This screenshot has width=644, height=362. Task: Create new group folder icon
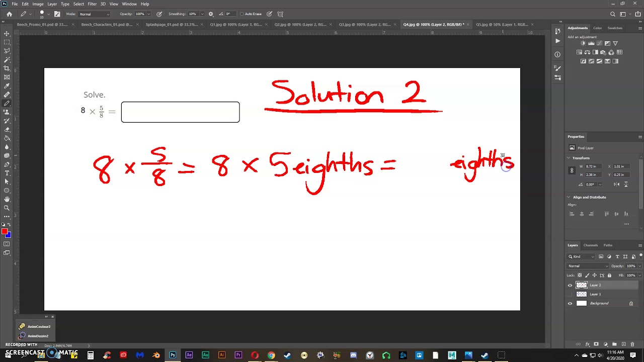click(614, 344)
